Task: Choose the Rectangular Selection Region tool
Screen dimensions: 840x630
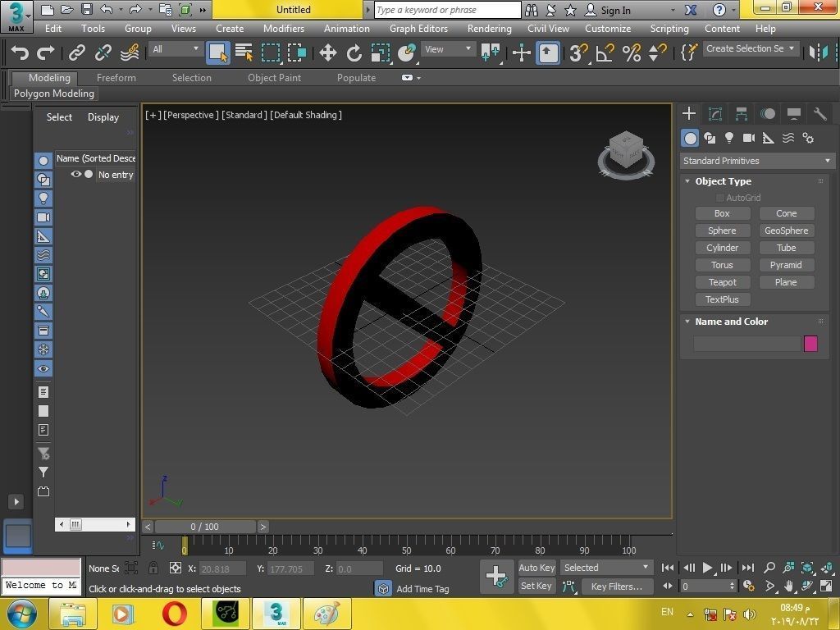Action: pos(271,52)
